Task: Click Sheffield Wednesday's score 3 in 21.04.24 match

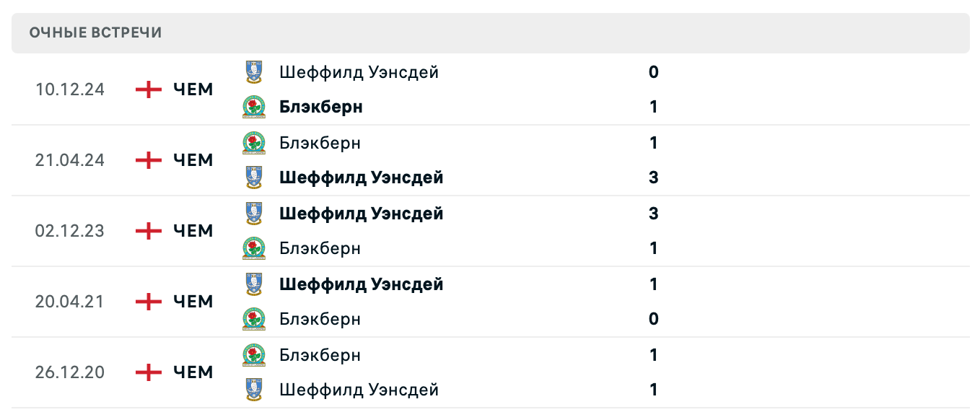Action: (x=653, y=178)
